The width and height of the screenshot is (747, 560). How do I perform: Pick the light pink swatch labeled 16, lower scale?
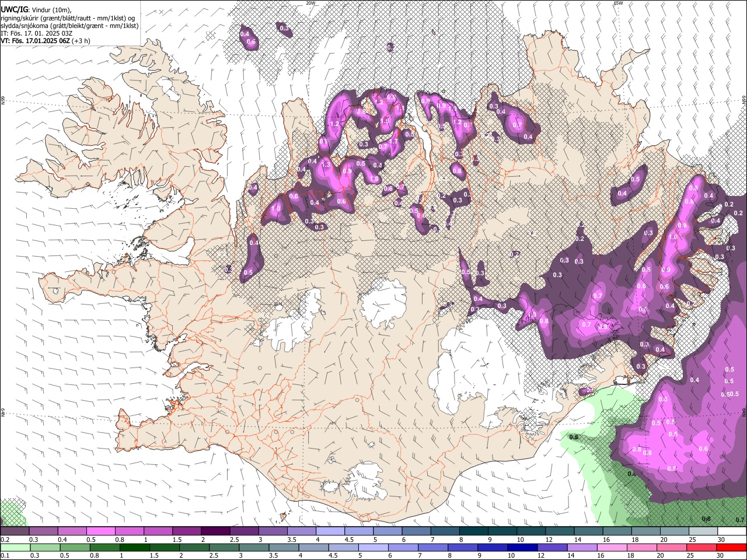pyautogui.click(x=611, y=548)
